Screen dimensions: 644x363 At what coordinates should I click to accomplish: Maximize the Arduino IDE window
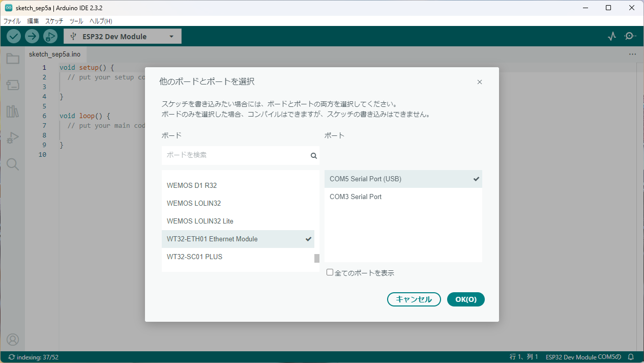608,8
